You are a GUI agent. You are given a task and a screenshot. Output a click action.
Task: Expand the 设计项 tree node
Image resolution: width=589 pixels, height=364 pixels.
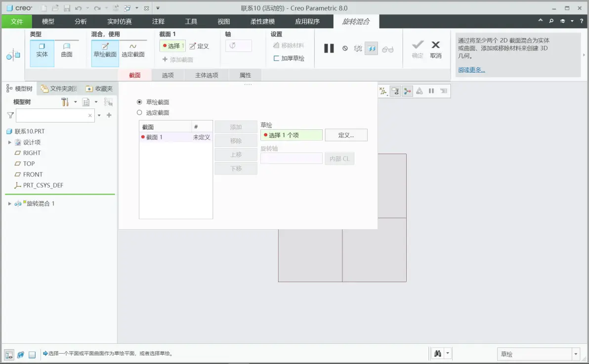point(9,142)
